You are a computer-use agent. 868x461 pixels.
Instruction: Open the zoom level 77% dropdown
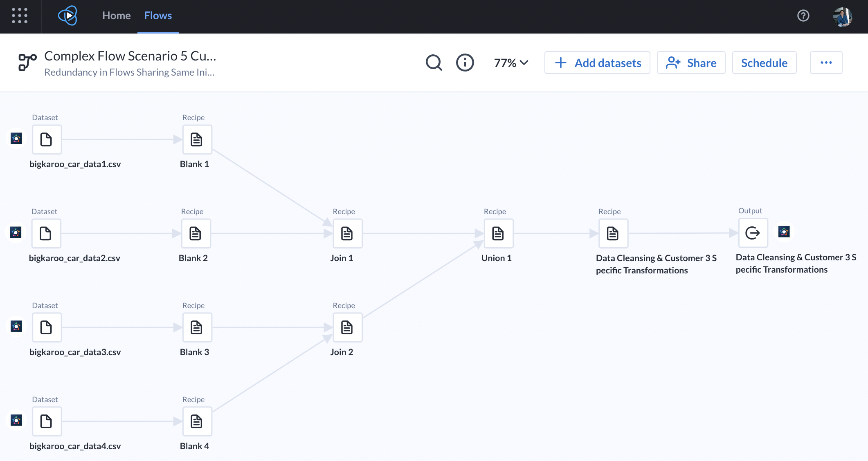510,63
